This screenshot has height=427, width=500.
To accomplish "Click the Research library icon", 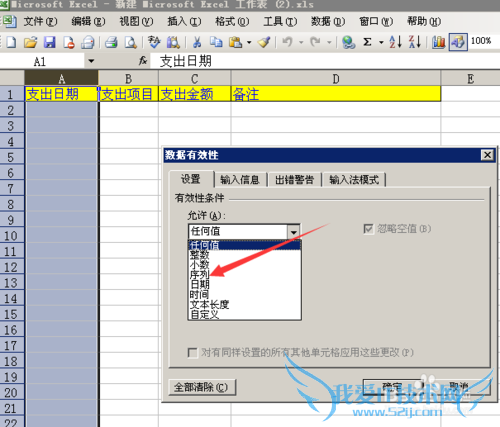I will 173,42.
